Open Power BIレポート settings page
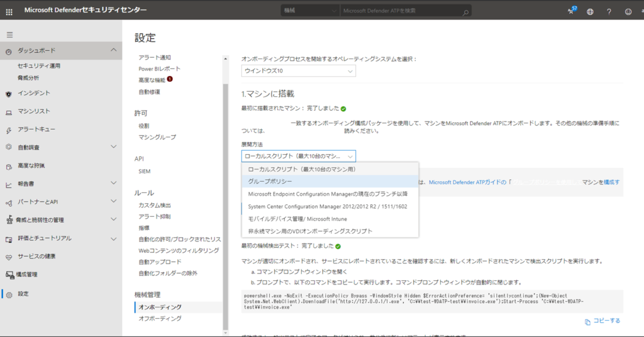 point(159,69)
